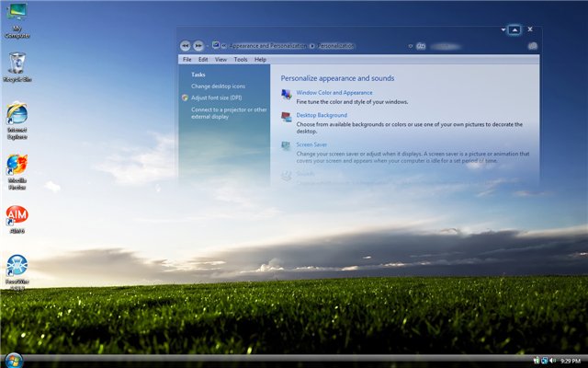The height and width of the screenshot is (368, 588).
Task: Open the View menu
Action: coord(221,60)
